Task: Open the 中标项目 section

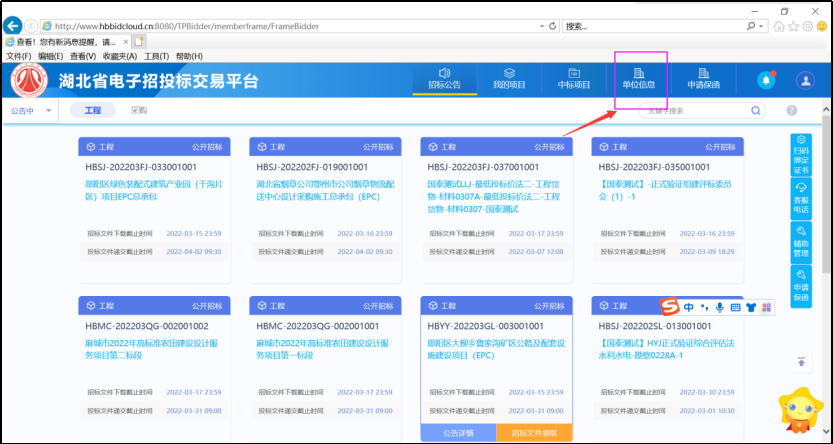Action: [x=574, y=79]
